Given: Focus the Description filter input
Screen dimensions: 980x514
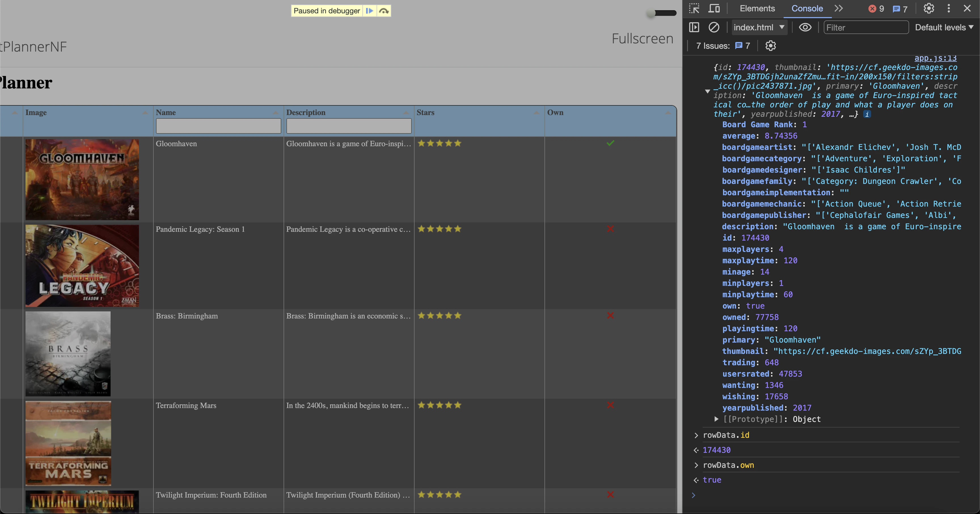Looking at the screenshot, I should (x=349, y=126).
